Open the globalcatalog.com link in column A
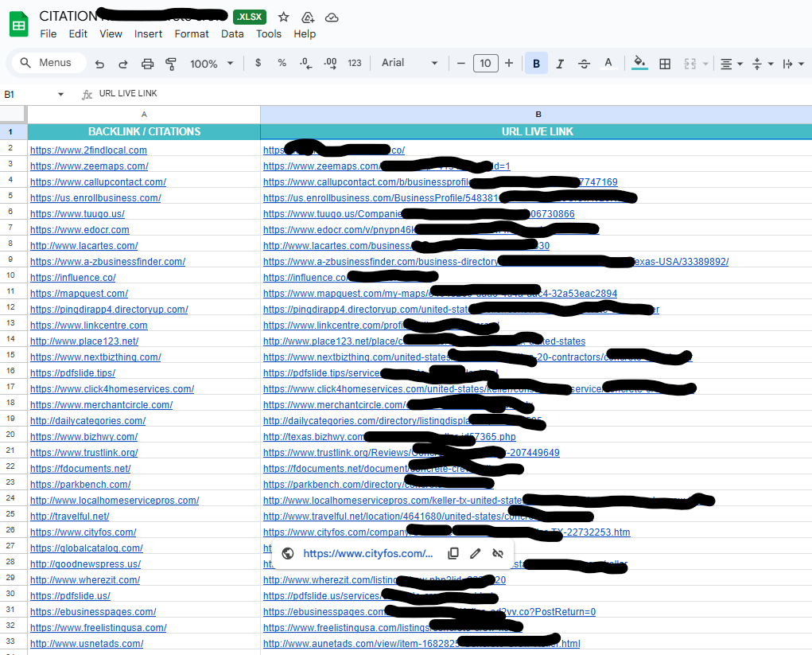 [x=87, y=548]
